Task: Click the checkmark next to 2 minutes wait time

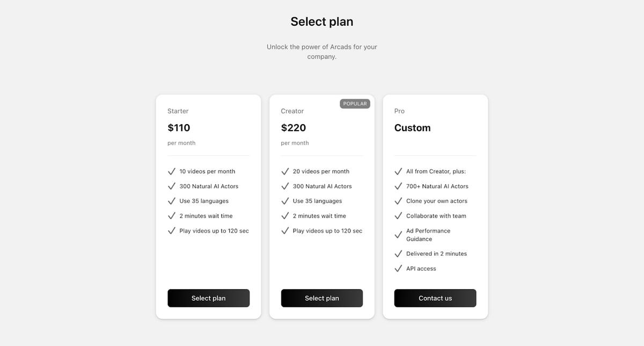Action: (x=172, y=215)
